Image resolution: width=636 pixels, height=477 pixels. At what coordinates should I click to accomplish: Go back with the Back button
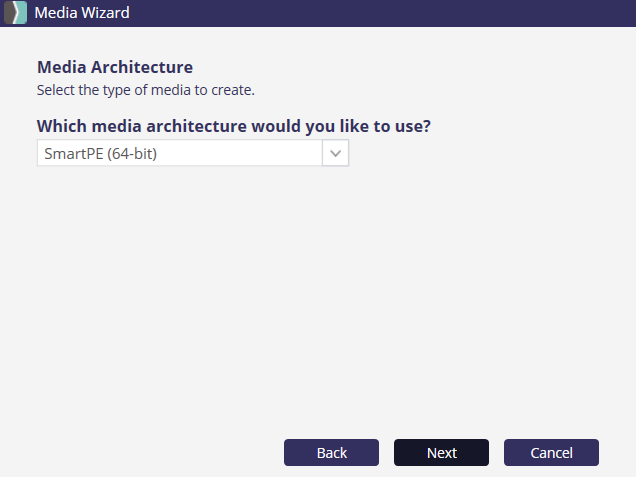coord(331,452)
